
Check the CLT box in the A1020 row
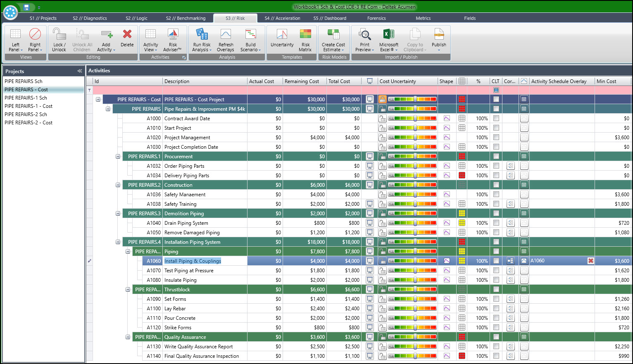[496, 137]
